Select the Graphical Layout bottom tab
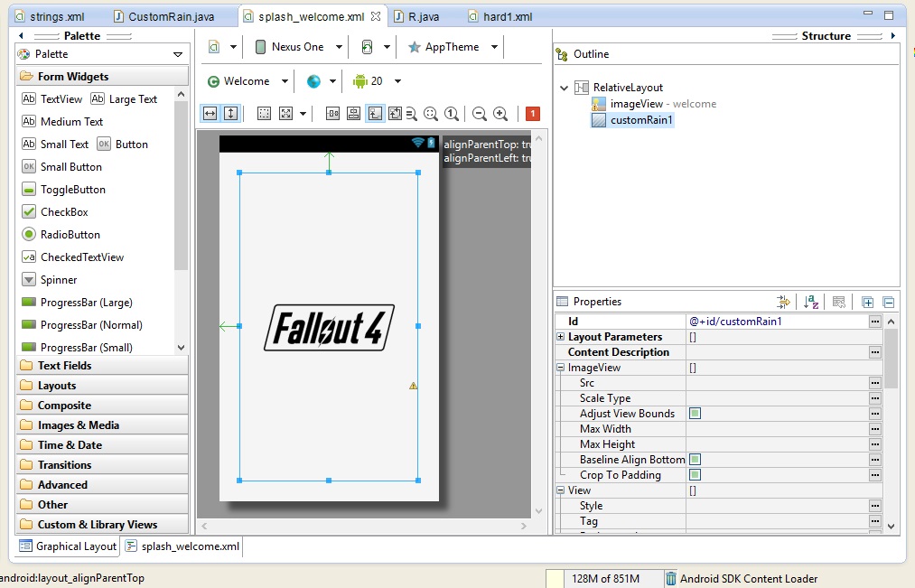This screenshot has height=588, width=915. [68, 546]
